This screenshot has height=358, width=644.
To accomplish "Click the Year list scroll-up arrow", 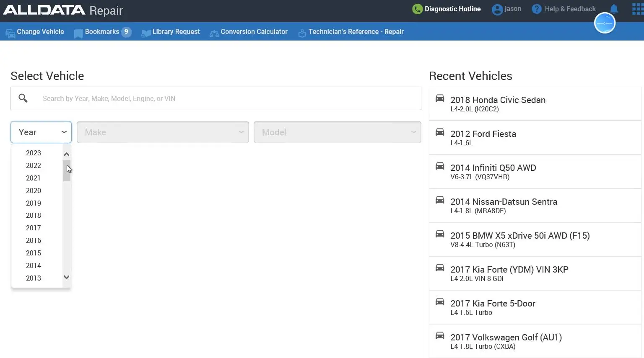I will click(66, 154).
